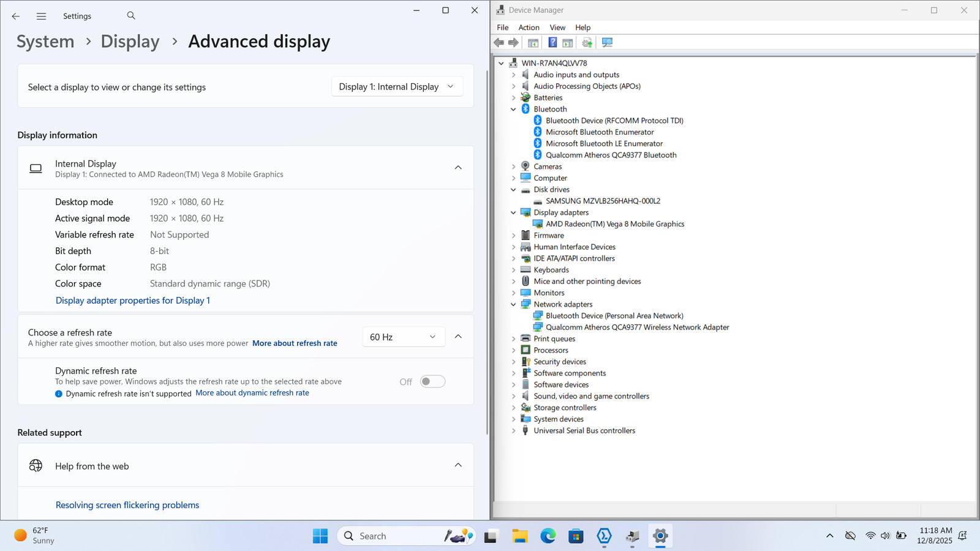Click the volume speaker tray icon

885,536
